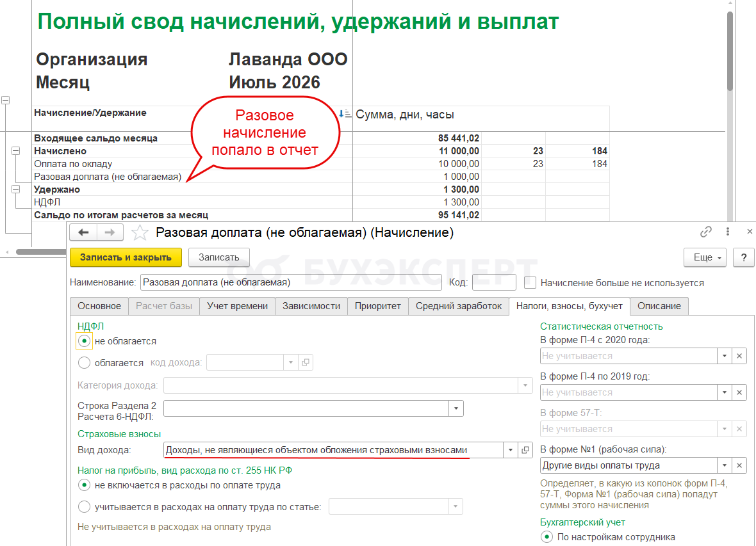756x546 pixels.
Task: Select НДФЛ облагается radio
Action: (x=85, y=363)
